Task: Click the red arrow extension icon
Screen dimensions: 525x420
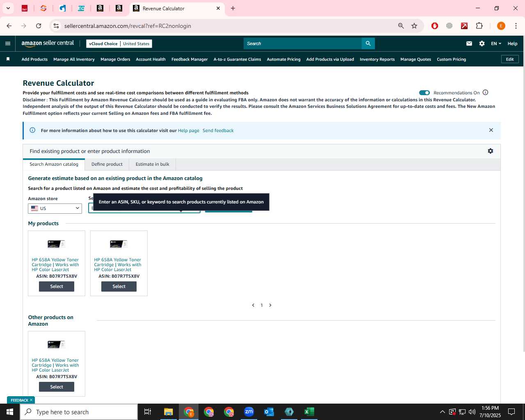Action: click(464, 26)
